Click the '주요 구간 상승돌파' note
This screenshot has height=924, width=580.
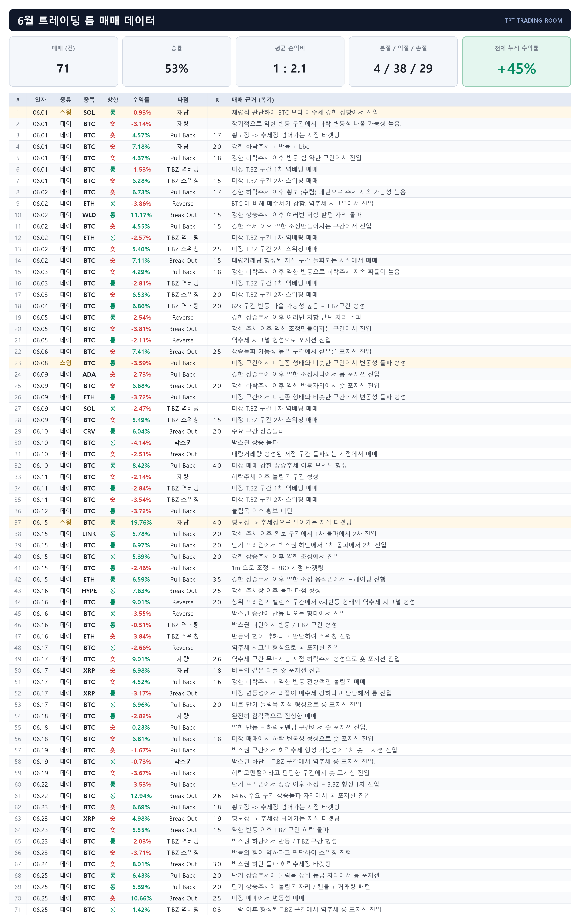(258, 431)
